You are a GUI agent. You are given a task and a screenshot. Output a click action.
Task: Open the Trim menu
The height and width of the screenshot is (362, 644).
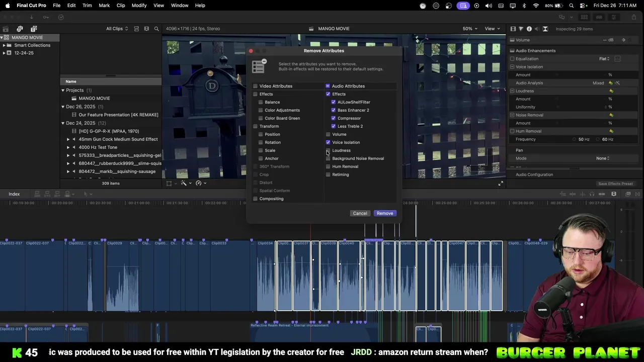[87, 6]
